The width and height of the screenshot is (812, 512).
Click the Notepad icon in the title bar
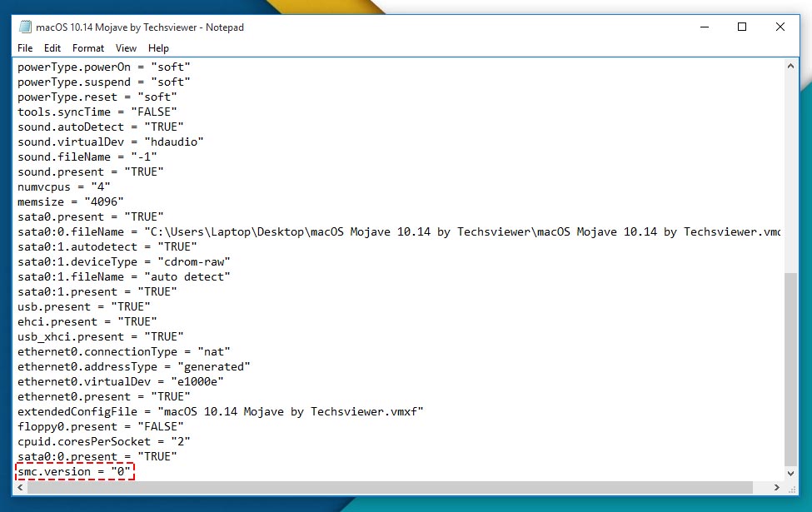(x=25, y=27)
